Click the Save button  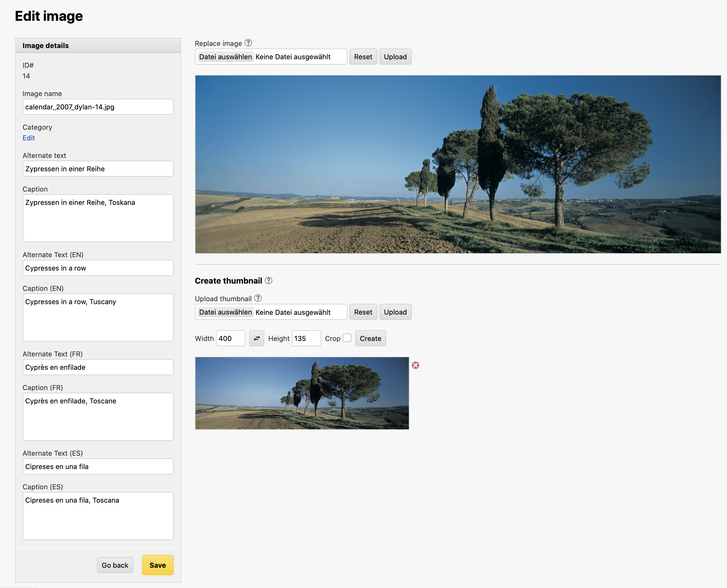(x=157, y=565)
